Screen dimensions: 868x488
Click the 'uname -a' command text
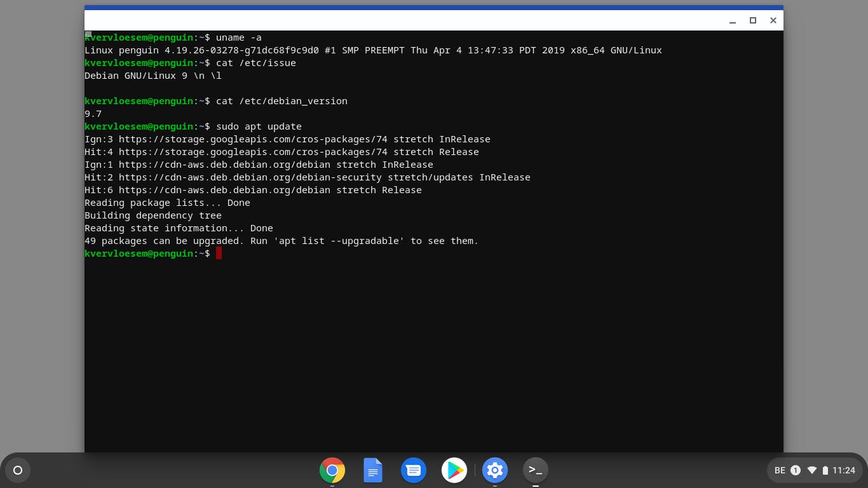(239, 37)
